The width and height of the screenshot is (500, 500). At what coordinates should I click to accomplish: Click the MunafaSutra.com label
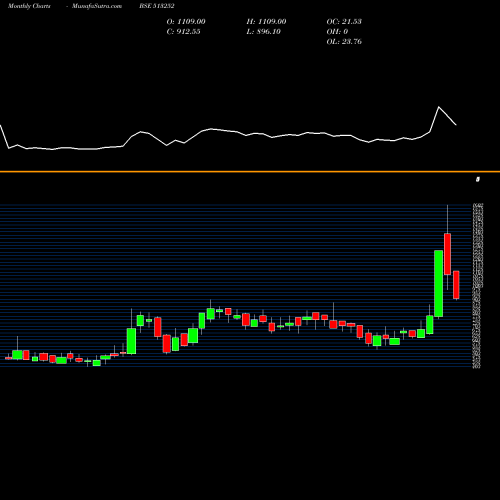pyautogui.click(x=97, y=6)
